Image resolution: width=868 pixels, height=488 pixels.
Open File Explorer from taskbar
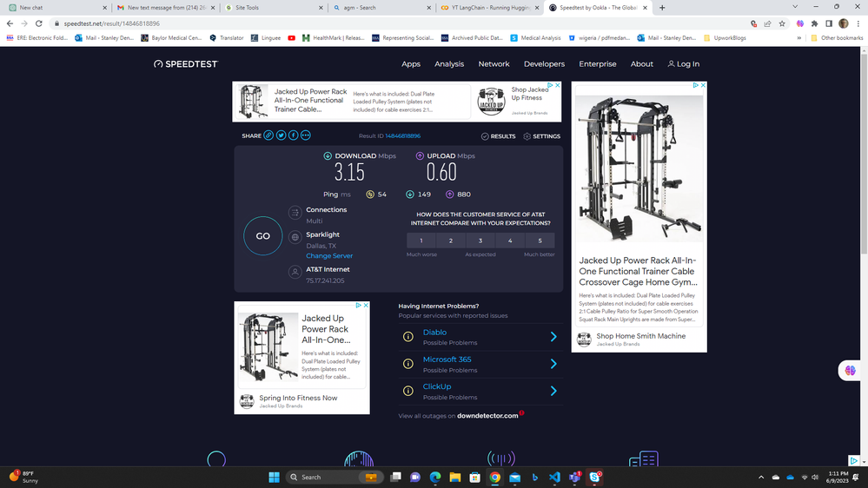pos(455,477)
